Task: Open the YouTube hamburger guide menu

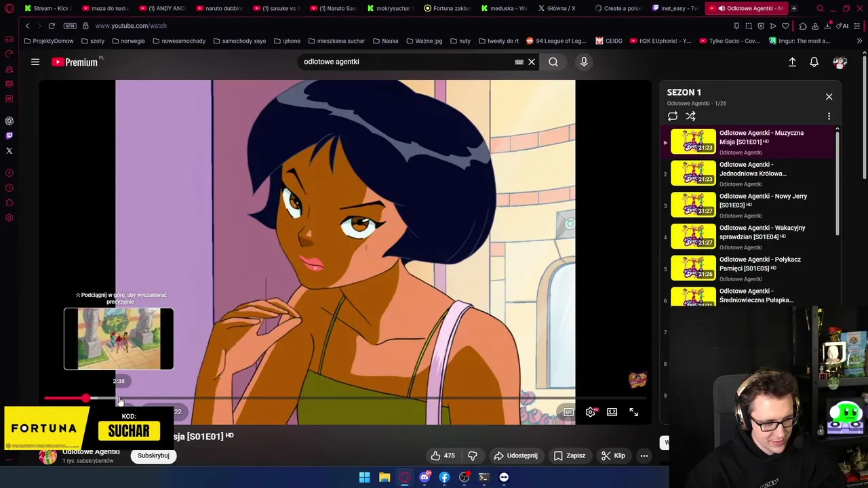Action: point(35,62)
